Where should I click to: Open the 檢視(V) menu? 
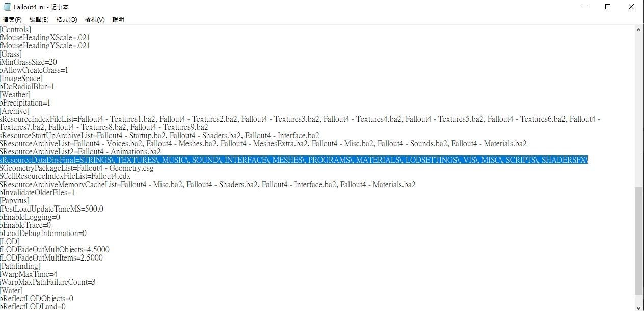point(95,19)
